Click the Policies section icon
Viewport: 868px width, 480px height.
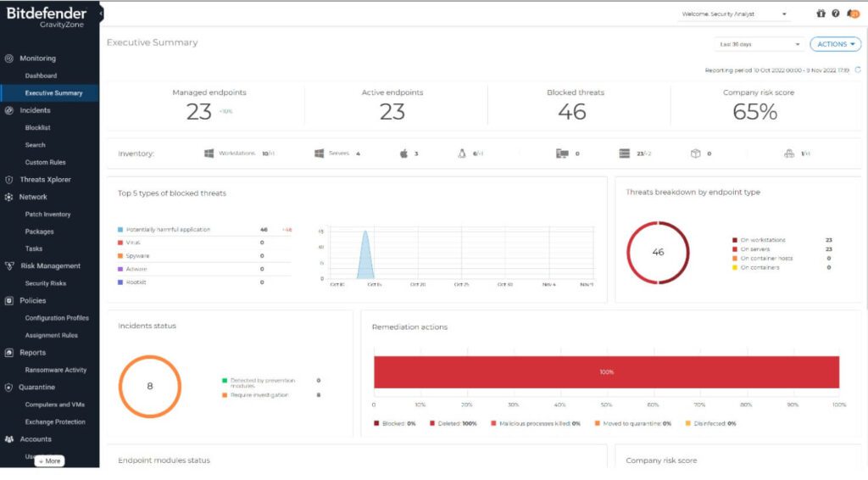tap(8, 300)
